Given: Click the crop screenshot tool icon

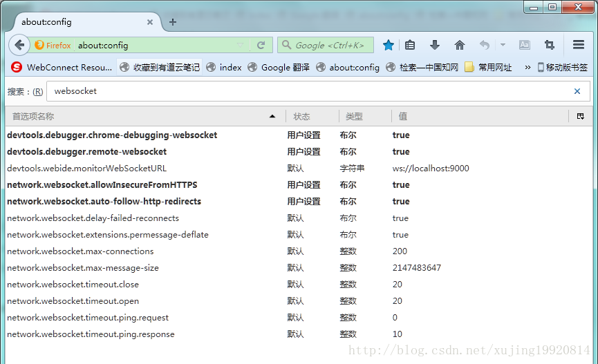Looking at the screenshot, I should [550, 45].
